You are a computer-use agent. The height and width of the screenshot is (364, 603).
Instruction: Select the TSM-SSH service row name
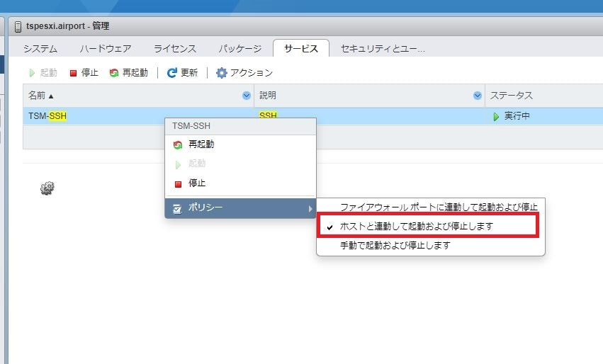47,115
